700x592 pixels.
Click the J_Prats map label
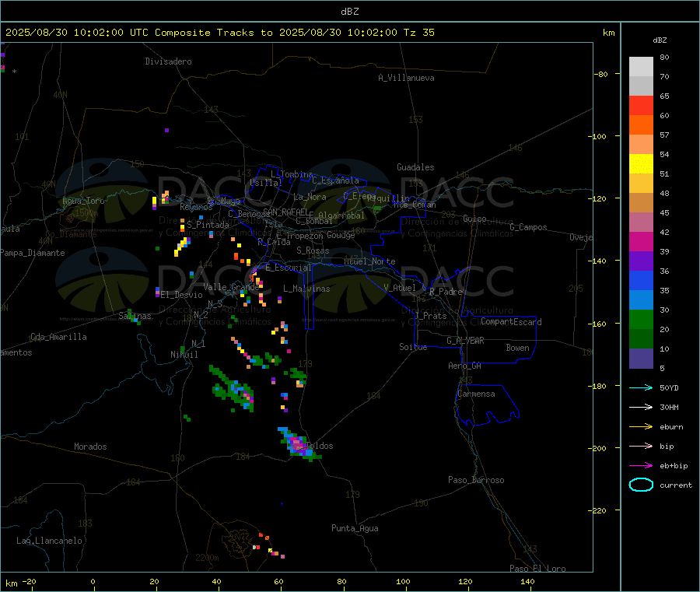(431, 316)
